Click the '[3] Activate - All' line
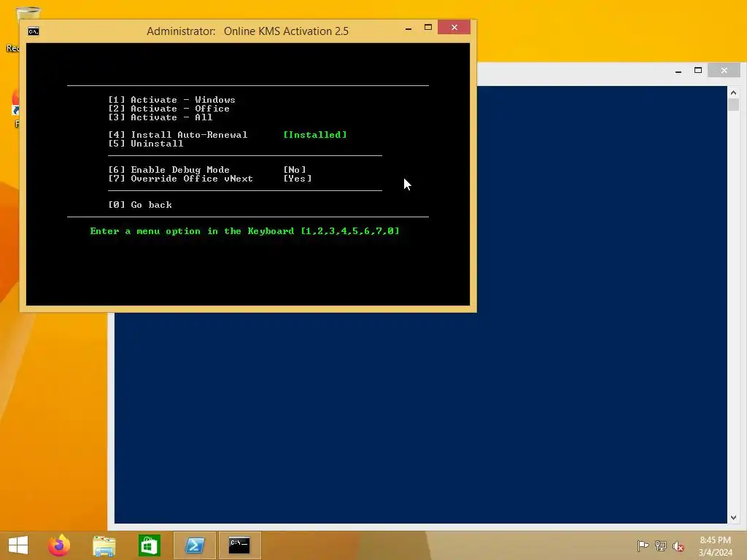 pos(160,117)
